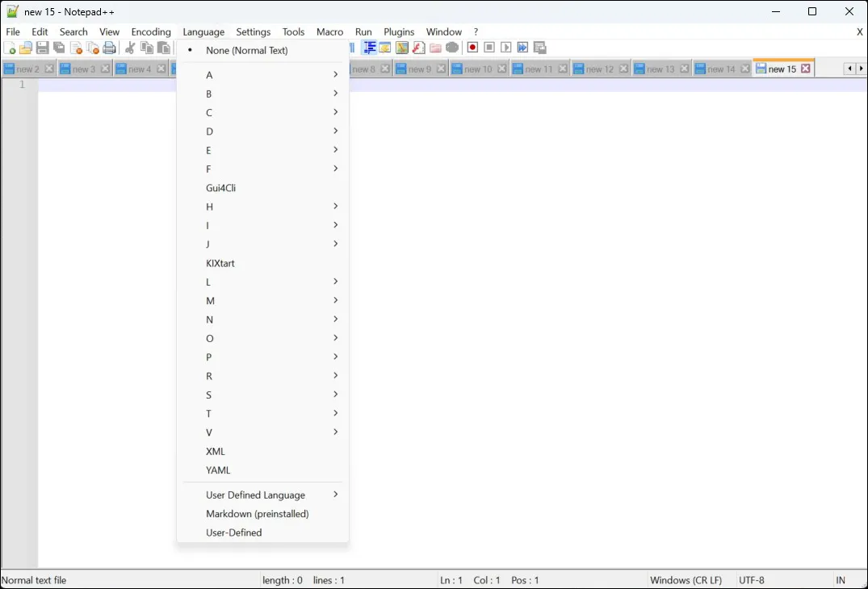868x589 pixels.
Task: Select Markdown (preinstalled) language entry
Action: [x=257, y=514]
